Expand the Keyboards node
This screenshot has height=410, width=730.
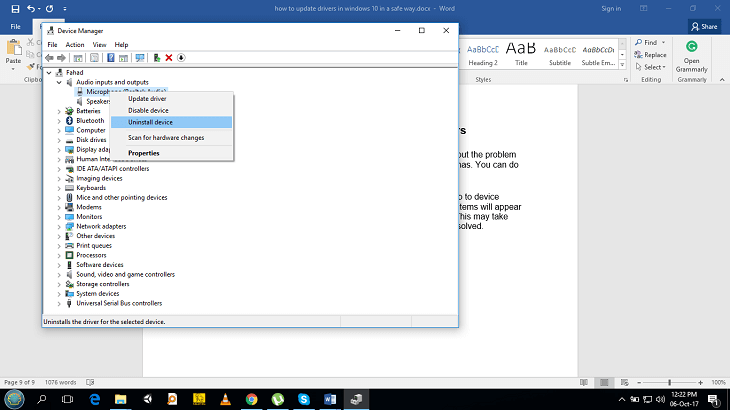click(59, 188)
